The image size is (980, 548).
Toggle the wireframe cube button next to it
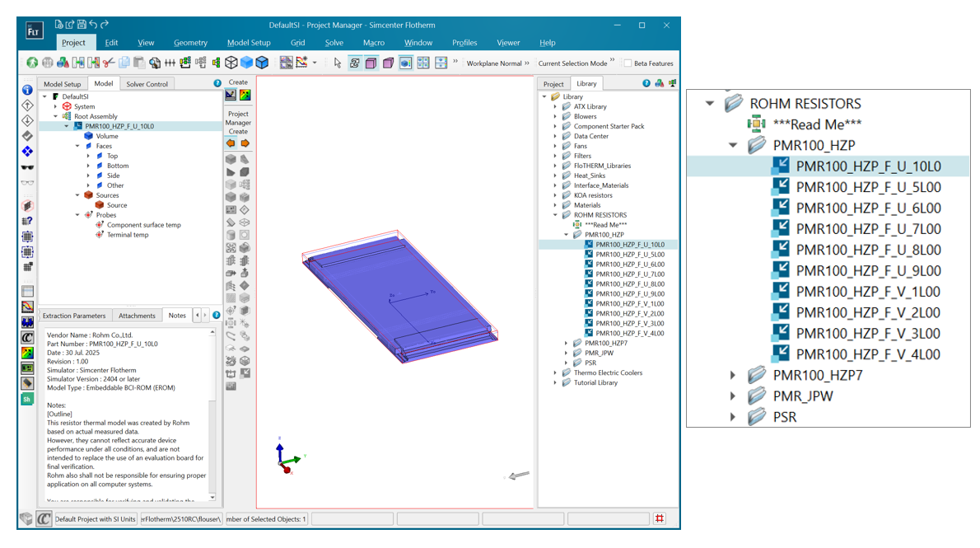click(388, 62)
